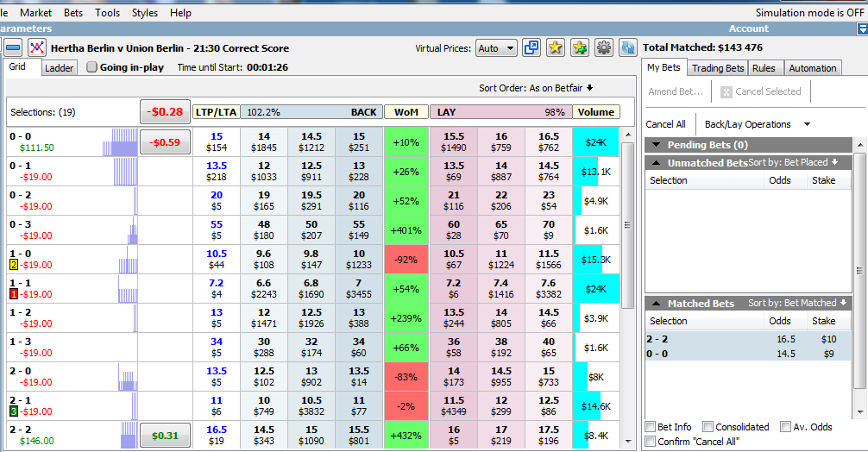Open the Market menu
This screenshot has height=452, width=868.
coord(35,13)
